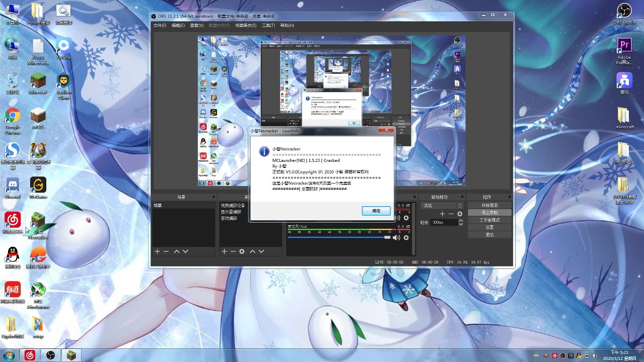The height and width of the screenshot is (362, 644).
Task: Mute the 麦克风/Aux audio channel
Action: pos(396,237)
